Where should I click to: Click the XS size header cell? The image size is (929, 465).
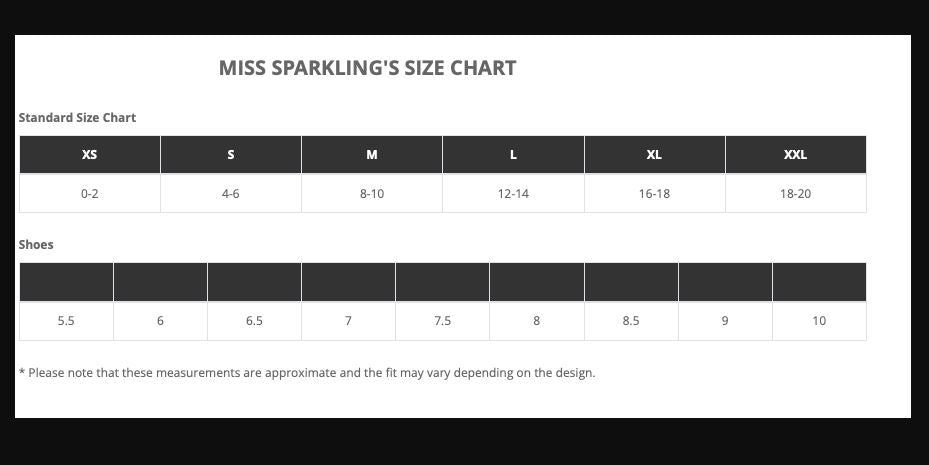[x=89, y=155]
